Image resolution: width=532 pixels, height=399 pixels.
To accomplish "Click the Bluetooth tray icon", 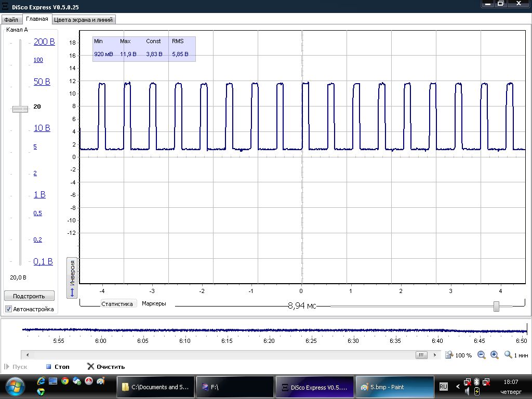I will pos(476,382).
